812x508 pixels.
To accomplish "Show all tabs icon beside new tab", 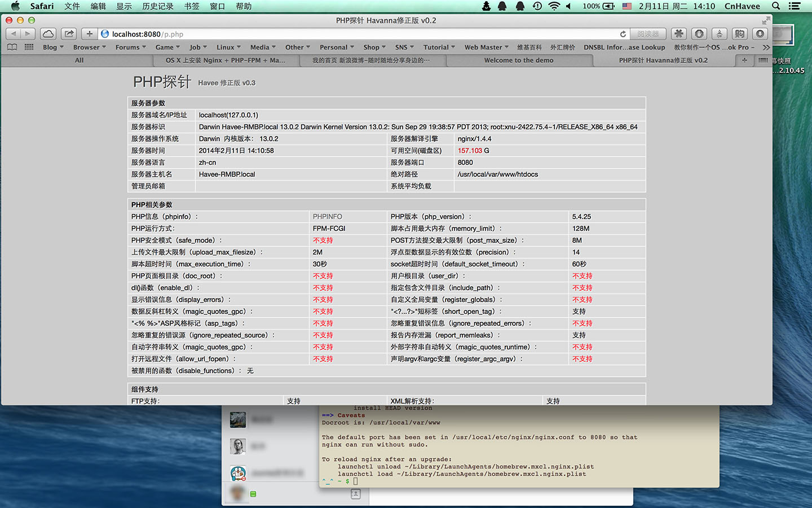I will point(763,60).
